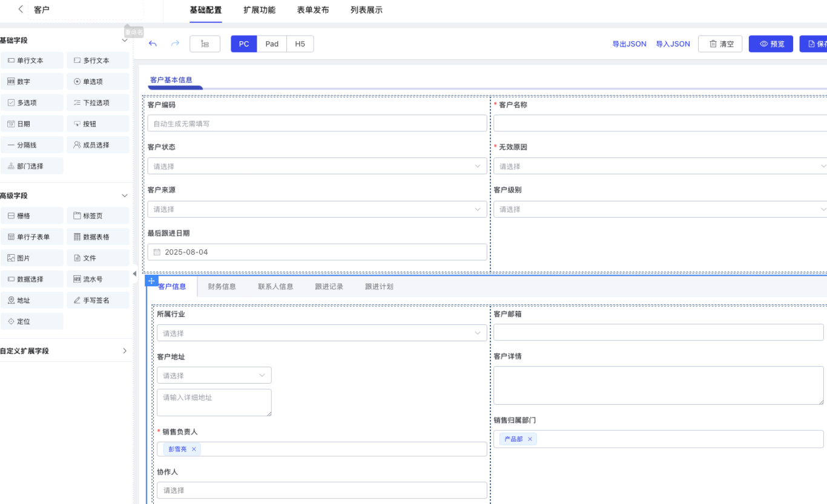Image resolution: width=827 pixels, height=504 pixels.
Task: Switch the canvas to H5 view
Action: tap(300, 44)
